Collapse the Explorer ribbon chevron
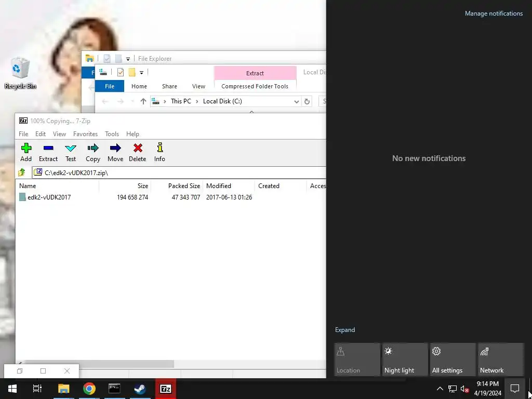Viewport: 532px width, 399px height. 252,111
